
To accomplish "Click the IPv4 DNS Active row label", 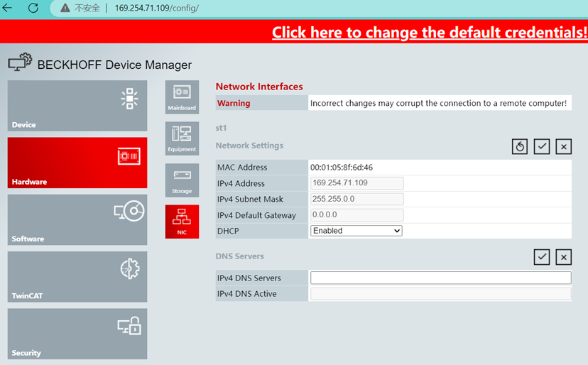I will tap(246, 294).
